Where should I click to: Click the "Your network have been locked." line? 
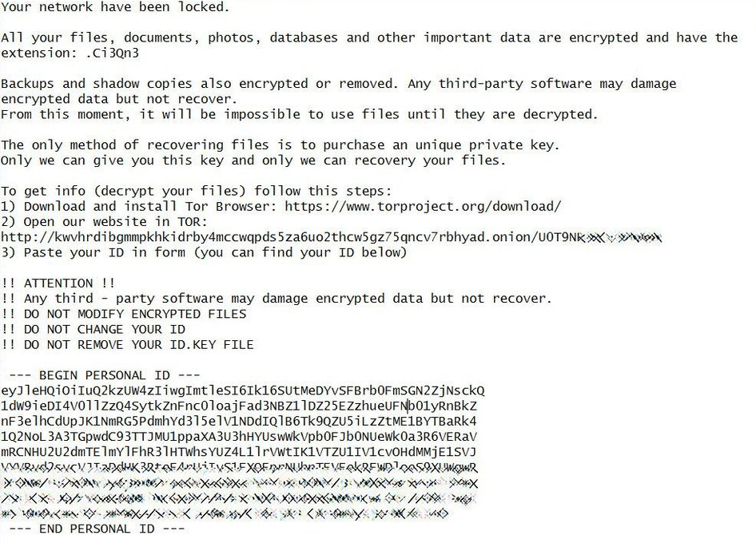coord(115,7)
